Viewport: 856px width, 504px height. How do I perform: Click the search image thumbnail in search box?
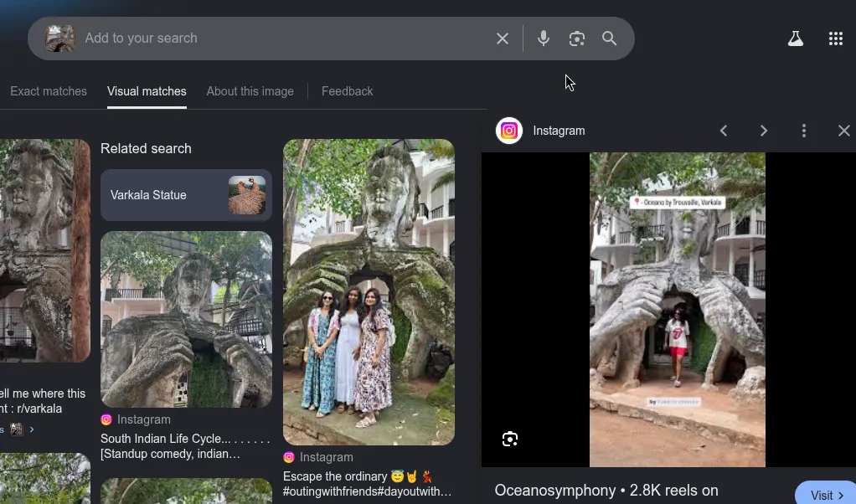click(x=60, y=39)
